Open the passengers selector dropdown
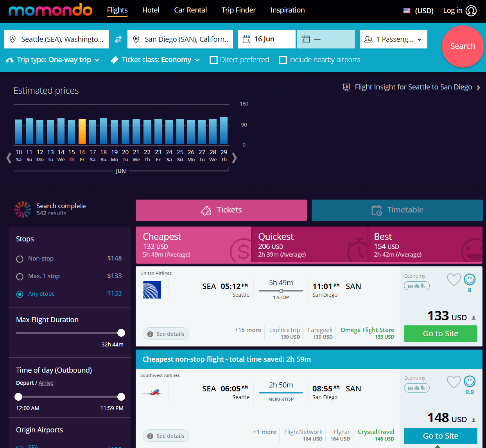This screenshot has width=486, height=448. tap(393, 39)
